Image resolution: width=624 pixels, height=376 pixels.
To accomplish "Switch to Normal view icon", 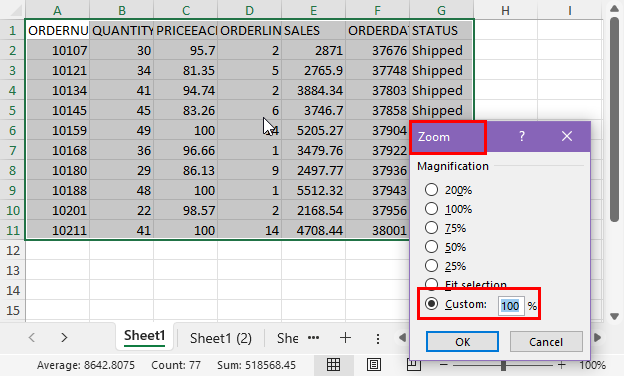I will pyautogui.click(x=333, y=365).
